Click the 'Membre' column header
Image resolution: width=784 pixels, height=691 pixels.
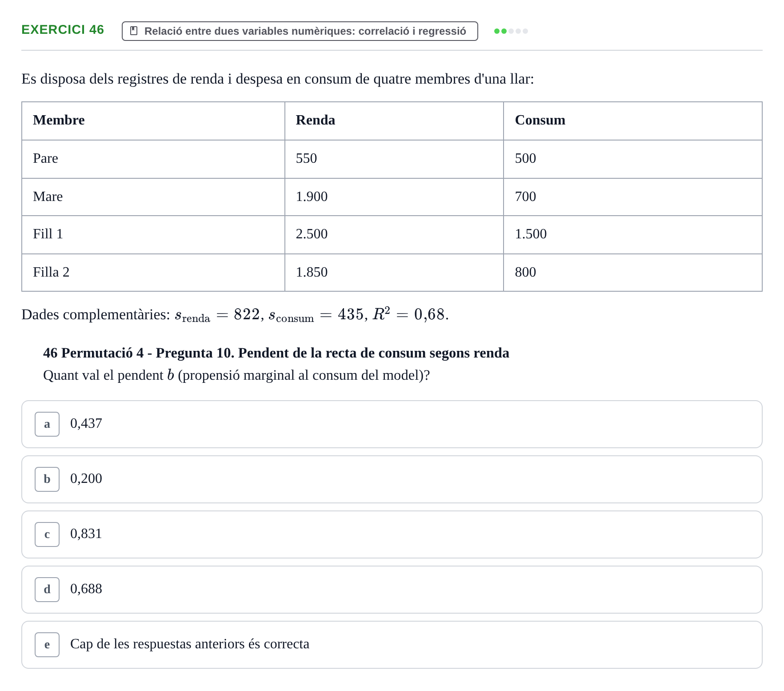click(x=59, y=120)
